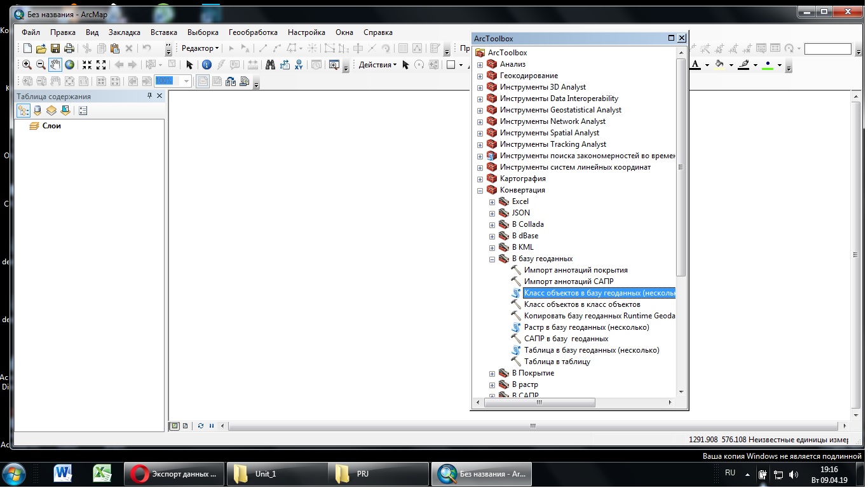Open the Редактор dropdown menu

coord(200,48)
